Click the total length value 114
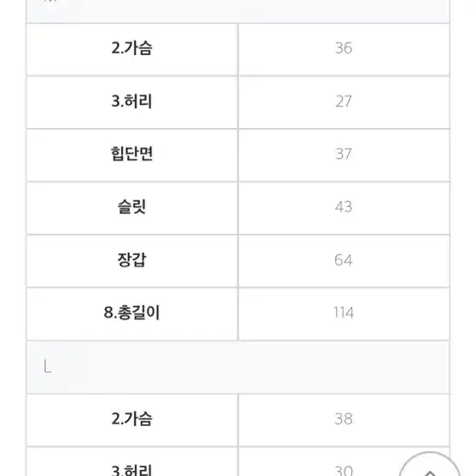Viewport: 476px width, 476px height. point(344,313)
